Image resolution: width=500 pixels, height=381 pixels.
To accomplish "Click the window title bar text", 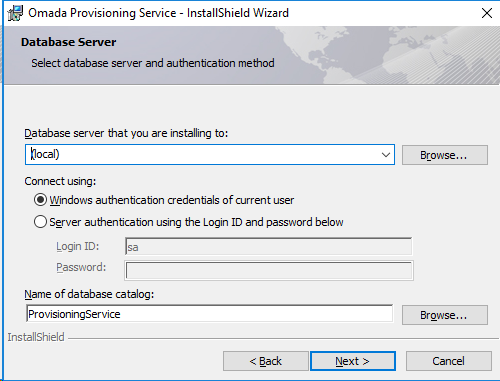I will point(158,13).
